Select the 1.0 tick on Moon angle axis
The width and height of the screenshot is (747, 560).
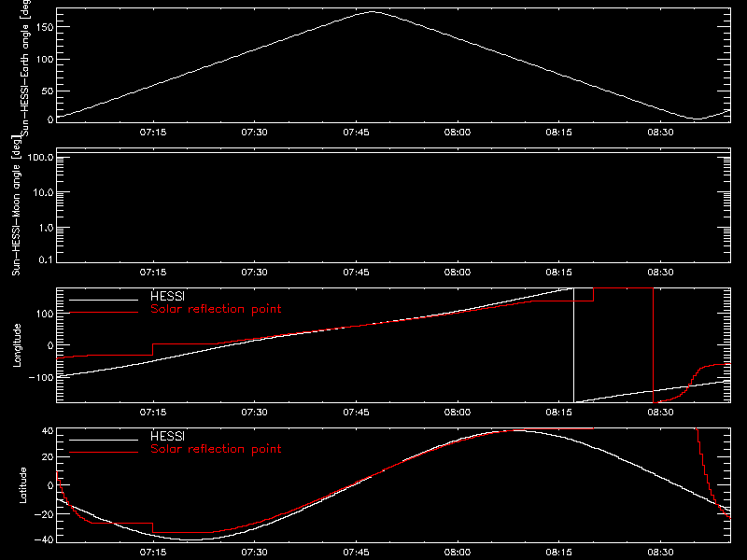point(46,228)
